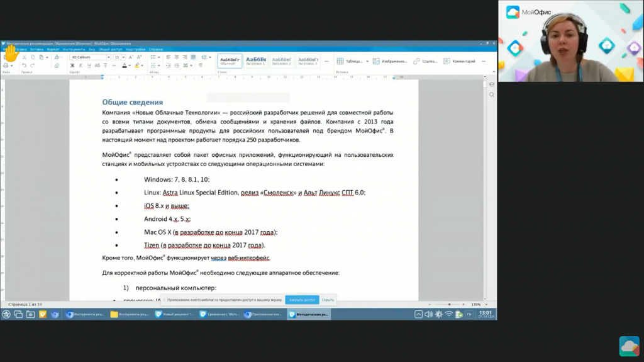Image resolution: width=644 pixels, height=362 pixels.
Task: Click the Decrease indent icon
Action: click(169, 65)
